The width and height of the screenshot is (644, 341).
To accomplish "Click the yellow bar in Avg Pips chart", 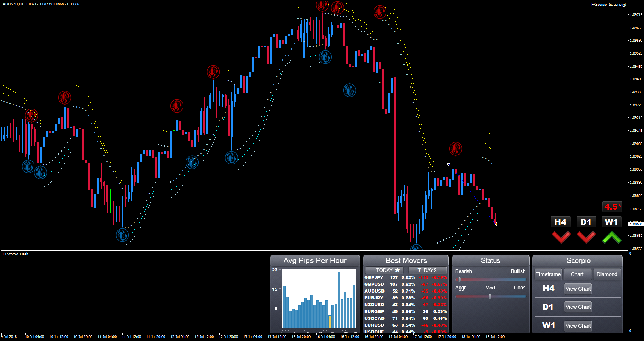I will tap(330, 322).
